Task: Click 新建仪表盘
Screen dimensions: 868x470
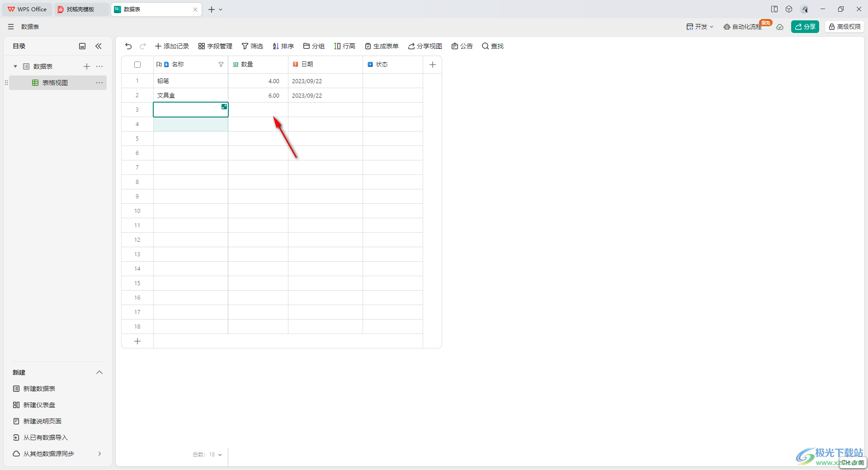Action: [34, 405]
